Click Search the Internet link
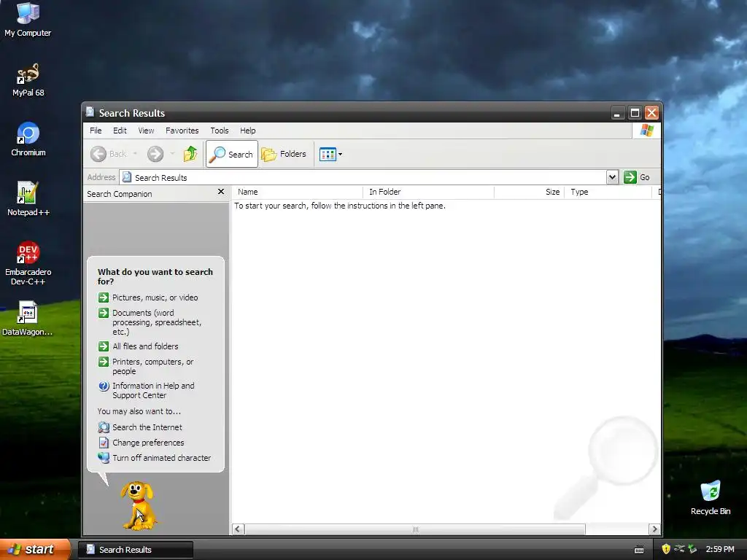The width and height of the screenshot is (747, 560). (140, 427)
